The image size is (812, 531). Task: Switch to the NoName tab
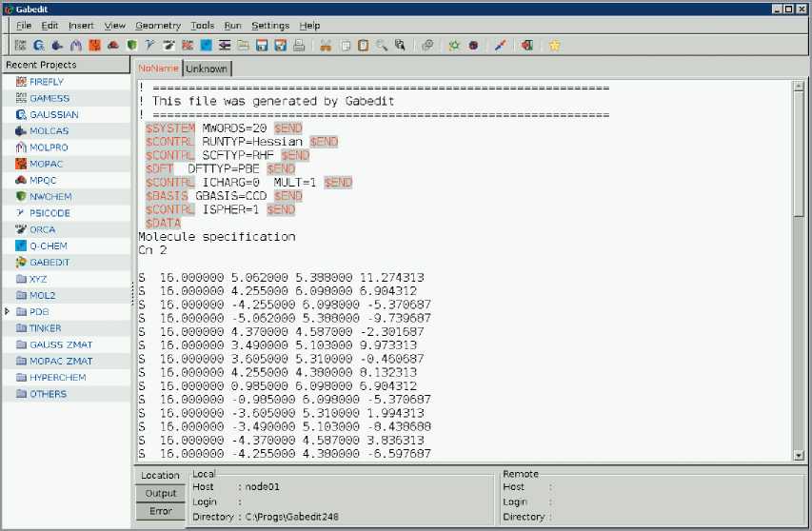[x=158, y=69]
